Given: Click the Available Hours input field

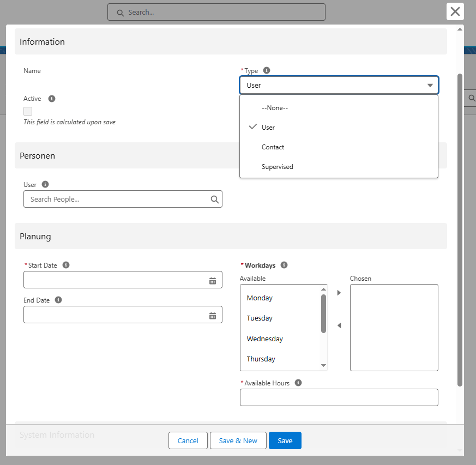Looking at the screenshot, I should coord(339,397).
